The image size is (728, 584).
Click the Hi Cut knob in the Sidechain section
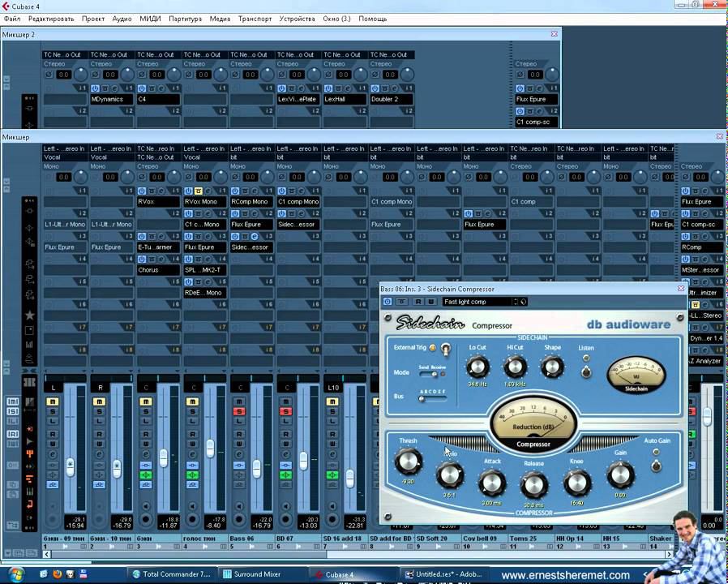click(x=515, y=367)
